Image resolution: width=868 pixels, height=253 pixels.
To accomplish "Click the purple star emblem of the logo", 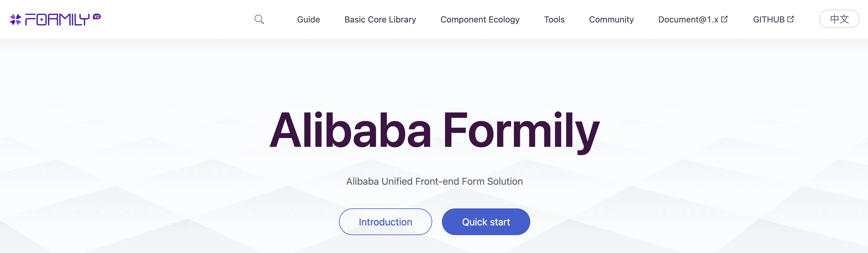I will [x=15, y=19].
